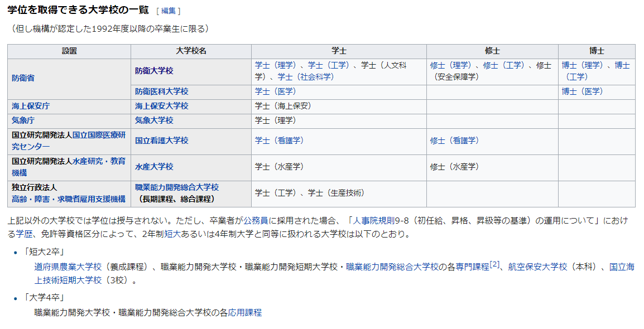Open the 気象大学校 link
644x329 pixels.
click(x=154, y=120)
